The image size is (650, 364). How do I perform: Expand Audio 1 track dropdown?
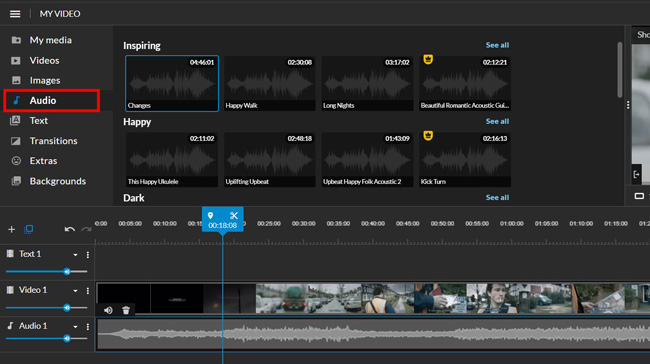pyautogui.click(x=75, y=327)
